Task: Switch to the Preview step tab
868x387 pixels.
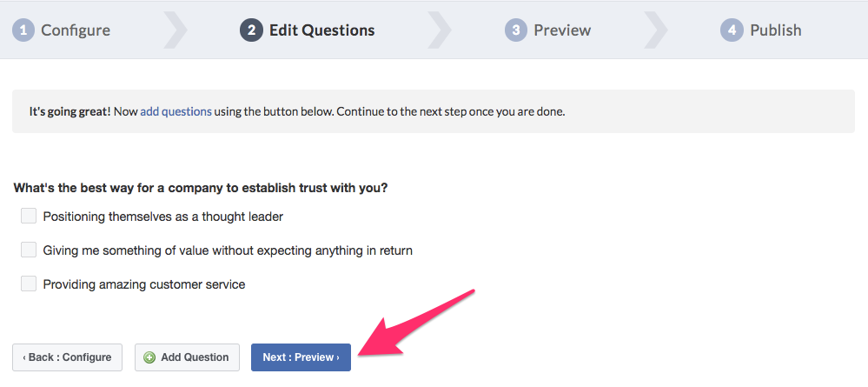Action: (547, 30)
